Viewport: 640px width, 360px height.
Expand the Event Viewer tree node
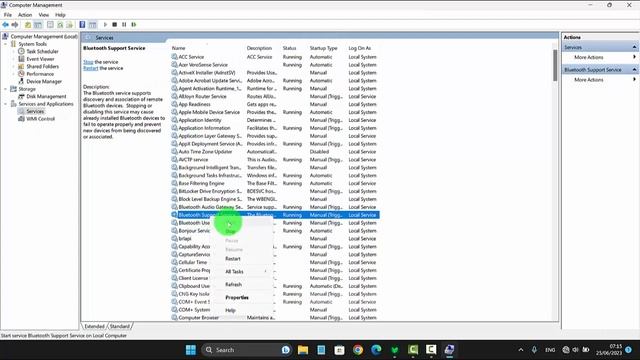[13, 59]
